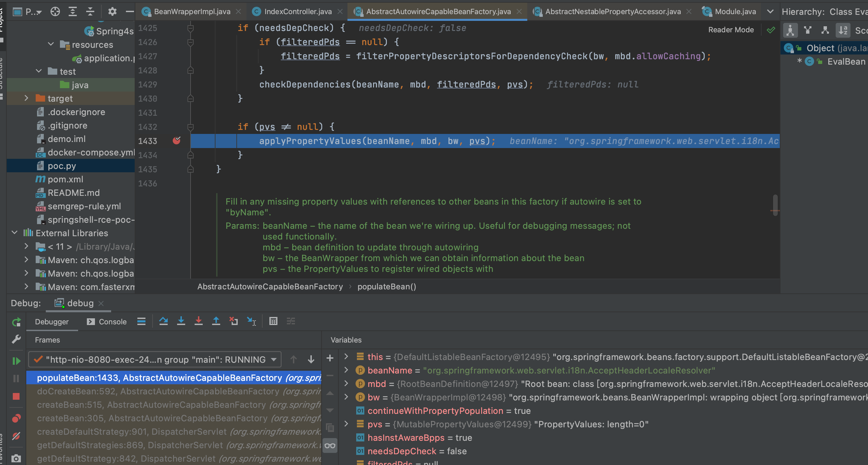Open the thread selector dropdown
868x465 pixels.
[155, 360]
